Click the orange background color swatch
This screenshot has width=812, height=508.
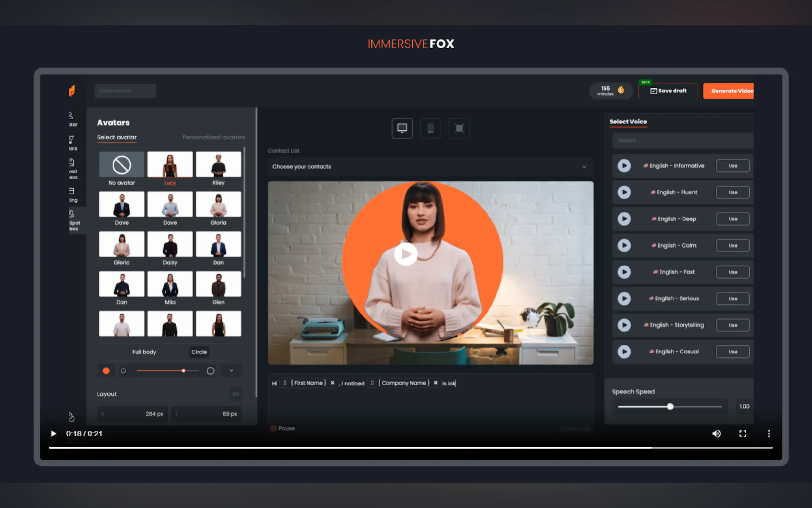(106, 370)
